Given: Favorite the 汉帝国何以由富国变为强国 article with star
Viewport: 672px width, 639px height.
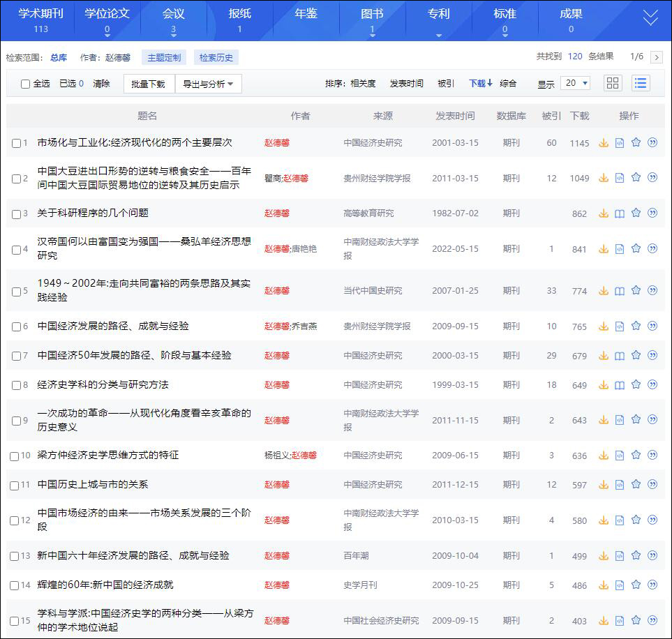Looking at the screenshot, I should (636, 248).
